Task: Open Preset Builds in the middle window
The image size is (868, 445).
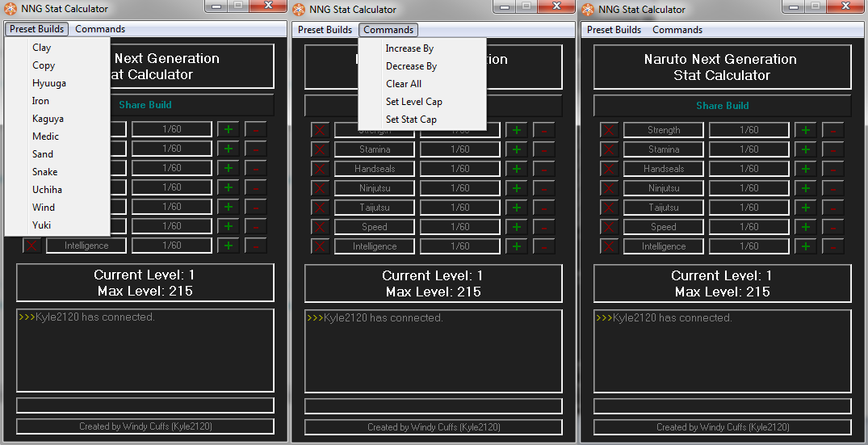Action: click(x=325, y=30)
